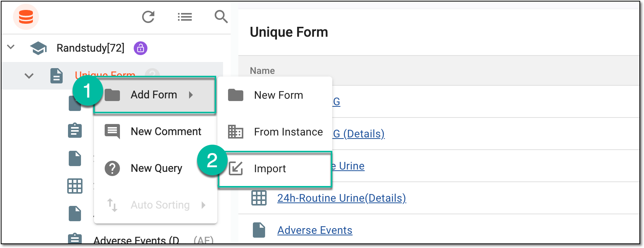Click the building icon beside From Instance

pyautogui.click(x=236, y=132)
